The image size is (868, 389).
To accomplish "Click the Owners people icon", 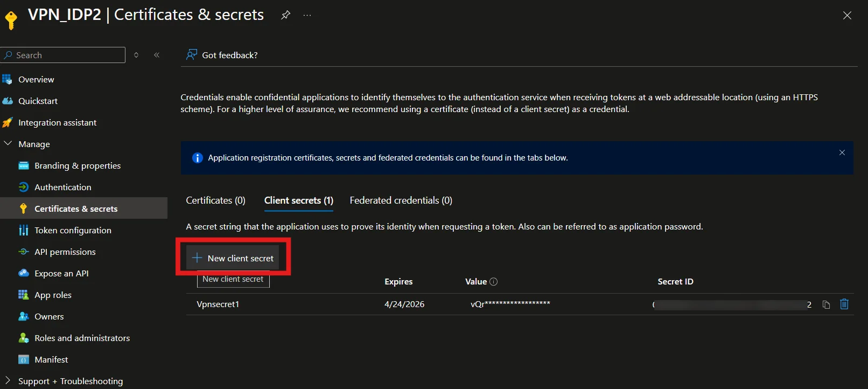I will click(x=23, y=316).
